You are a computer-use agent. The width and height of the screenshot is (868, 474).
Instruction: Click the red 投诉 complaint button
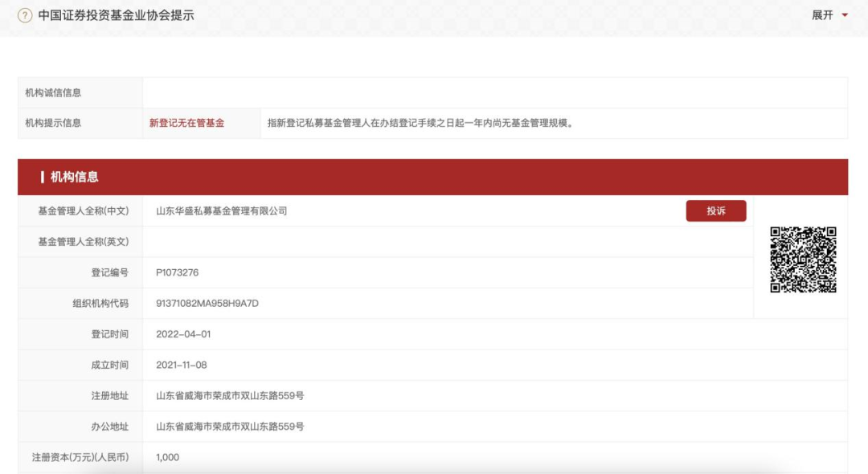click(x=716, y=210)
